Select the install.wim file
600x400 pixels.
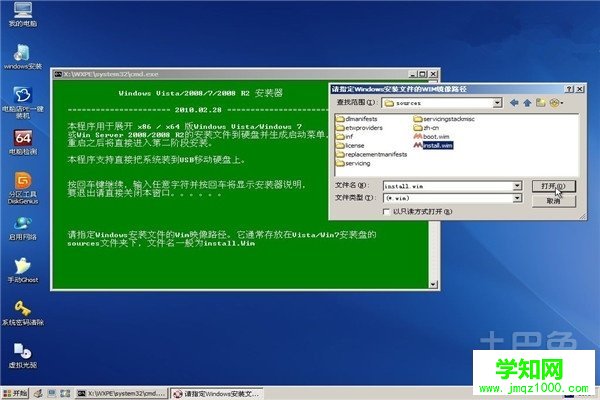434,145
